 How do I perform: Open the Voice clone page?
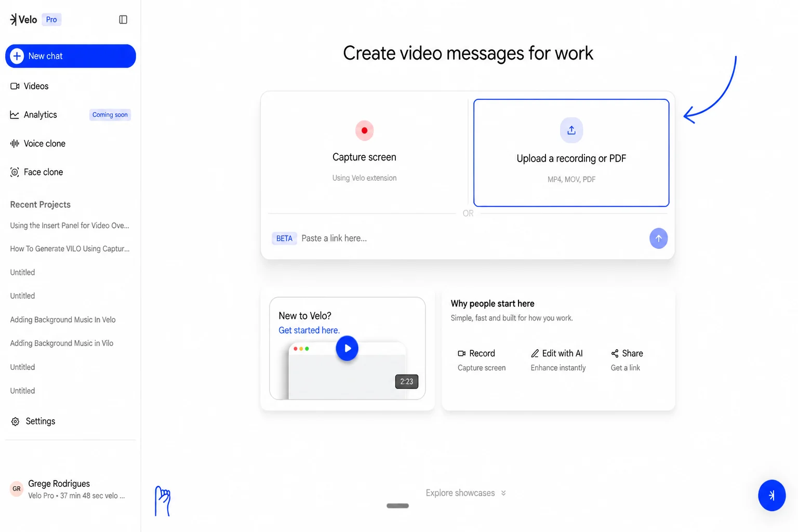pyautogui.click(x=38, y=143)
